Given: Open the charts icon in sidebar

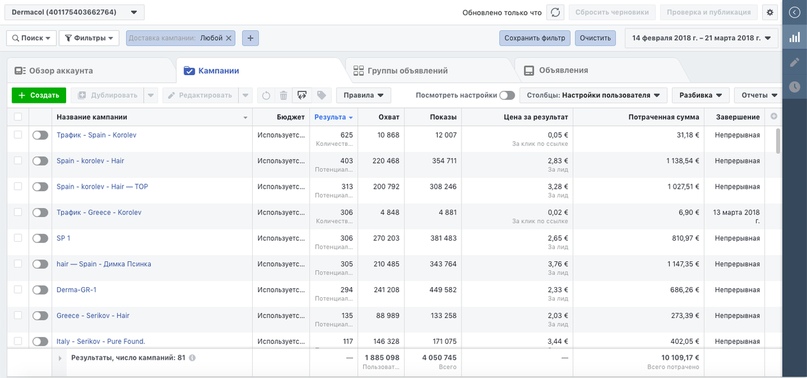Looking at the screenshot, I should [x=795, y=37].
